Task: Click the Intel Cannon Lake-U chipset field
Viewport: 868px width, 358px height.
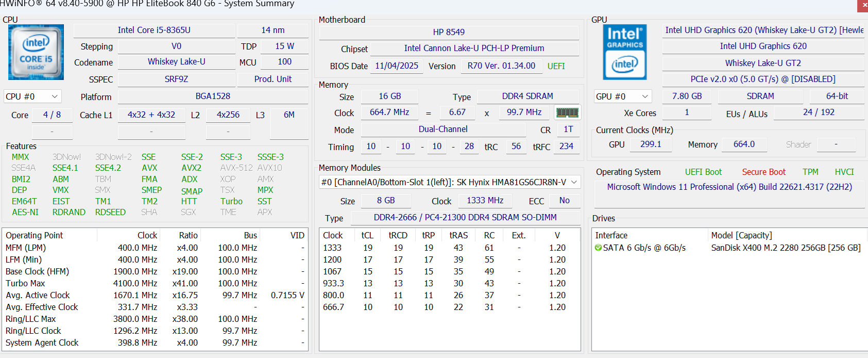Action: coord(474,48)
